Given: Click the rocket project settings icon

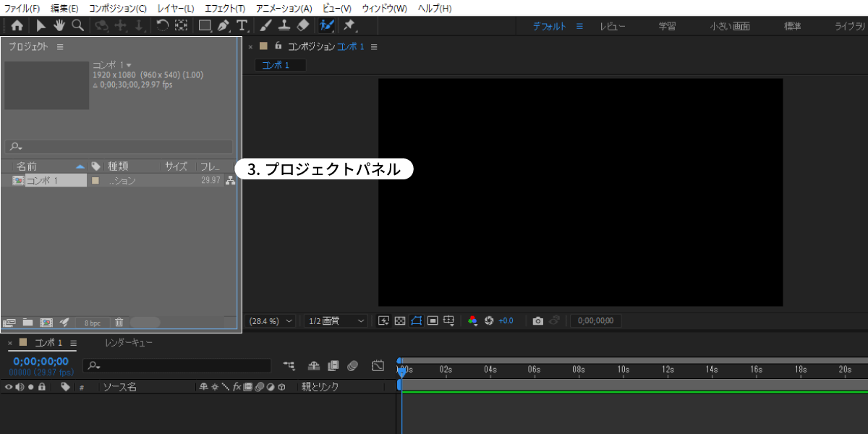Looking at the screenshot, I should [64, 322].
